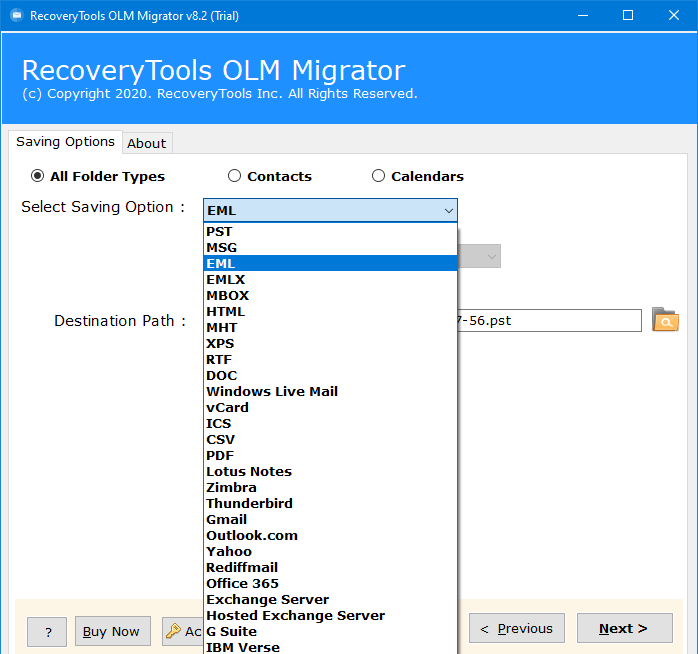
Task: Select RTF as saving format
Action: pyautogui.click(x=330, y=360)
